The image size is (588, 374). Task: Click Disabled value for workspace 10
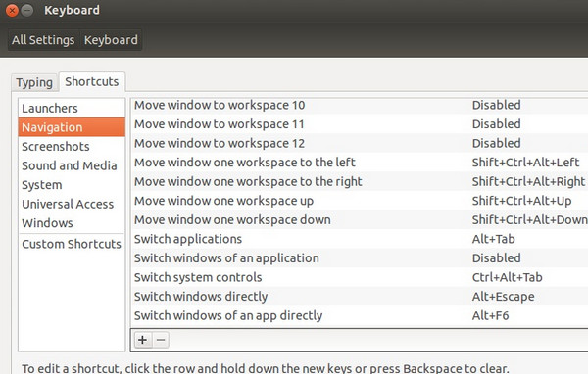(x=497, y=105)
